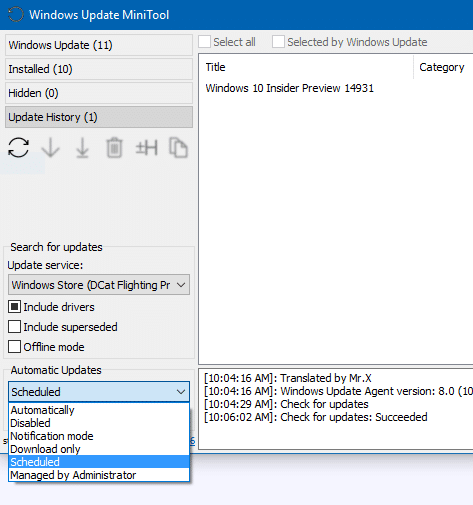Screen dimensions: 473x505
Task: Choose Managed by Administrator option
Action: point(99,475)
